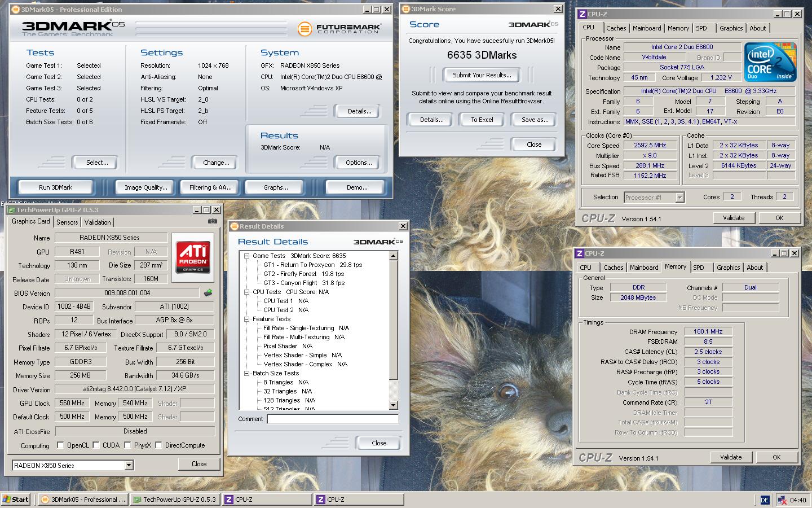This screenshot has width=812, height=508.
Task: Collapse the CPU Tests tree node
Action: click(x=246, y=292)
